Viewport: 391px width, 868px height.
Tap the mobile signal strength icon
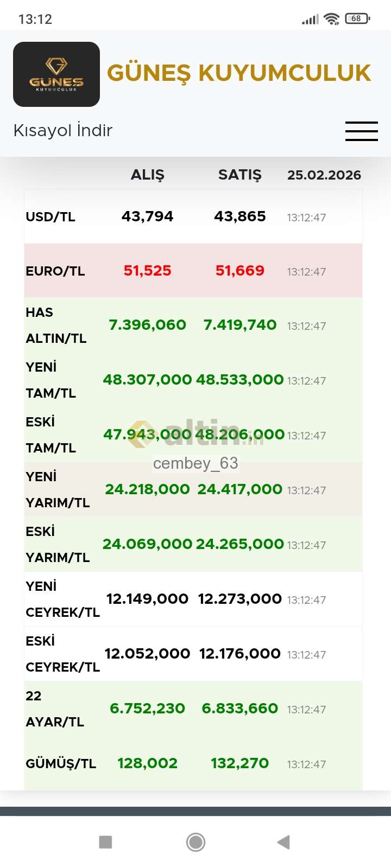(x=310, y=20)
